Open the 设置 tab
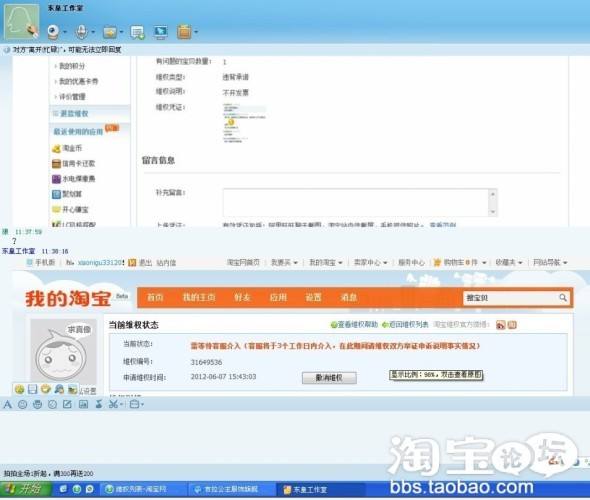The width and height of the screenshot is (590, 500). (313, 297)
